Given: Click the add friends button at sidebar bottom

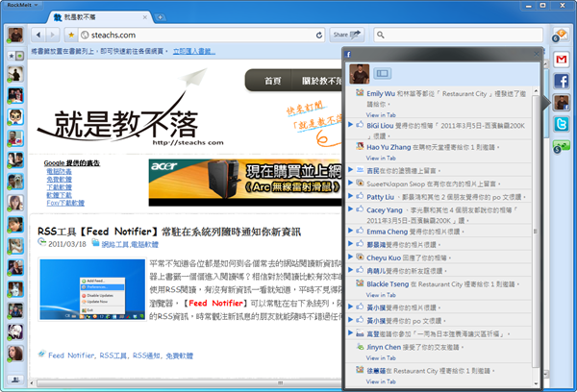Looking at the screenshot, I should (x=15, y=380).
